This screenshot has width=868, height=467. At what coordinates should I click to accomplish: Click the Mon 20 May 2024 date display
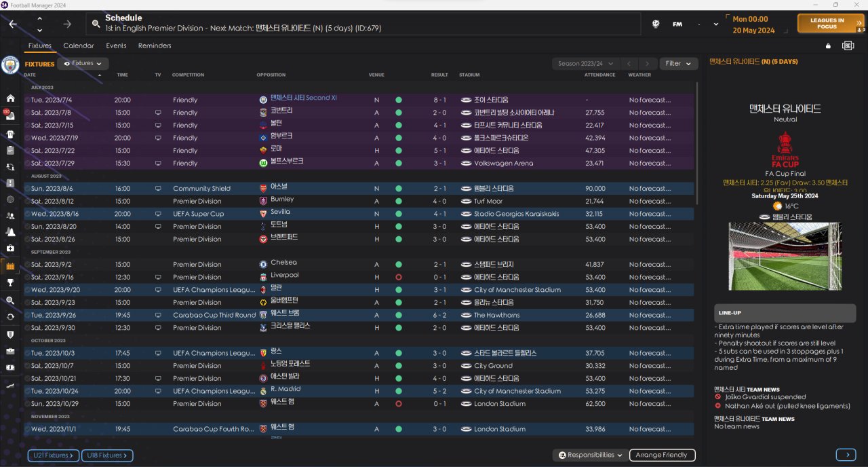[x=753, y=24]
